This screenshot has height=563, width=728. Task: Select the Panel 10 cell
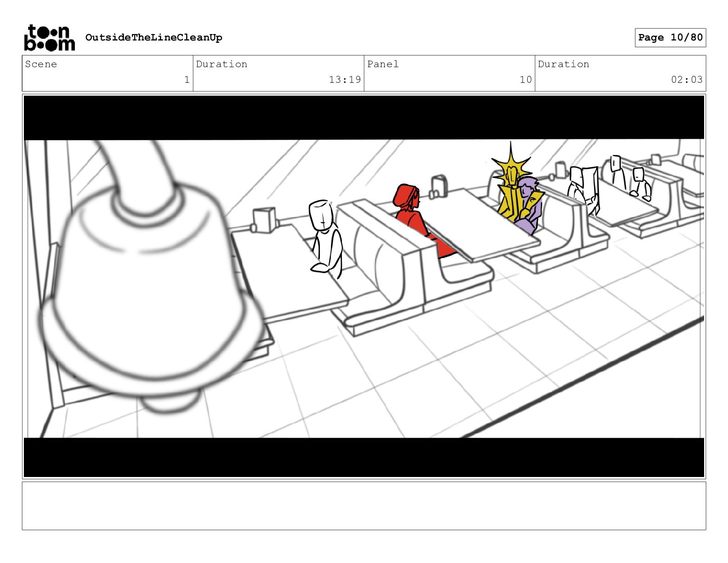[449, 73]
